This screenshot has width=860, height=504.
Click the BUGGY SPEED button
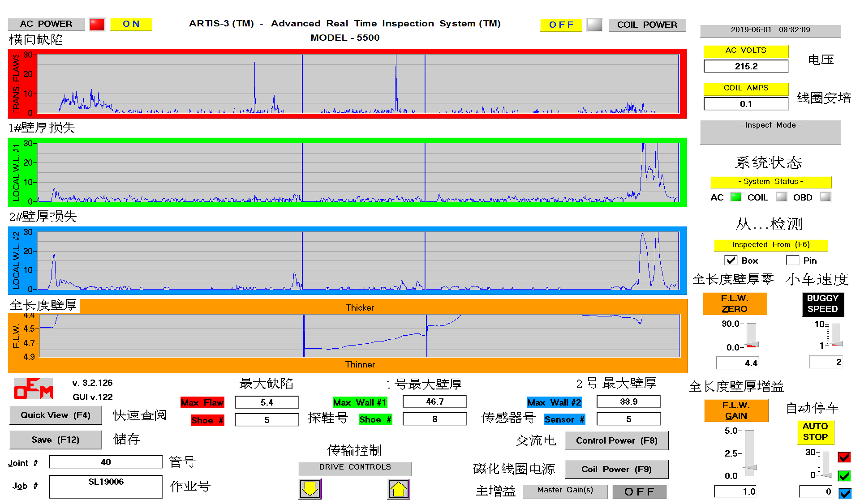(x=823, y=304)
